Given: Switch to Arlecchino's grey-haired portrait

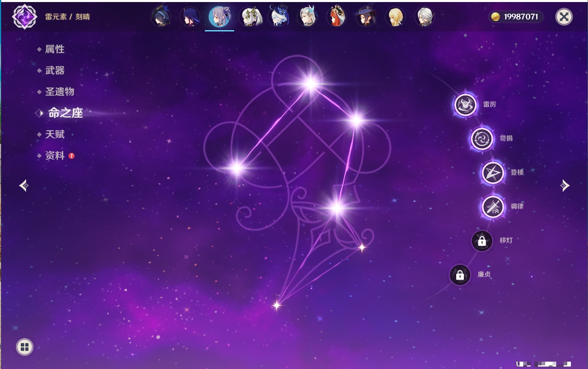Looking at the screenshot, I should click(424, 17).
